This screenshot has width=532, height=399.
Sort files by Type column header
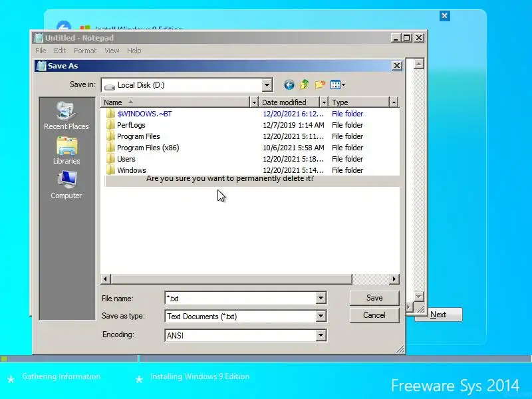tap(359, 102)
